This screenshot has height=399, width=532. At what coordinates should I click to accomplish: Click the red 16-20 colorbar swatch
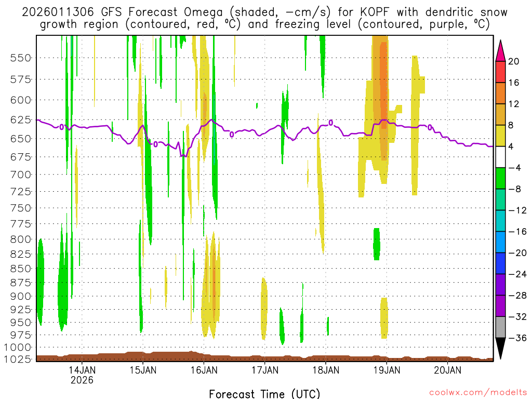500,72
